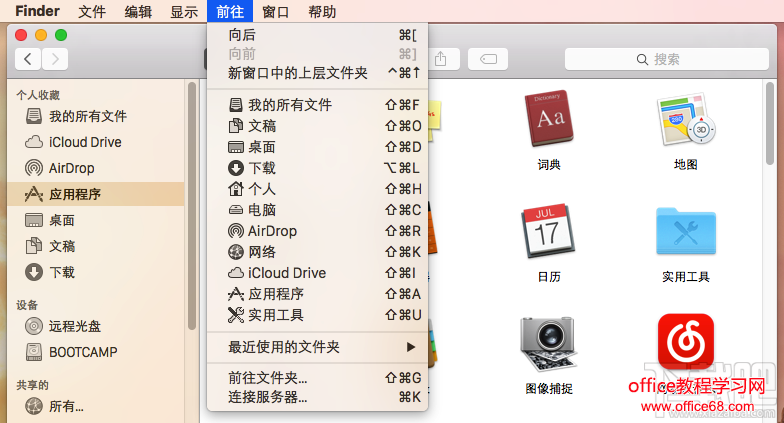Open the 词典 Dictionary app icon
This screenshot has width=784, height=423.
(548, 120)
